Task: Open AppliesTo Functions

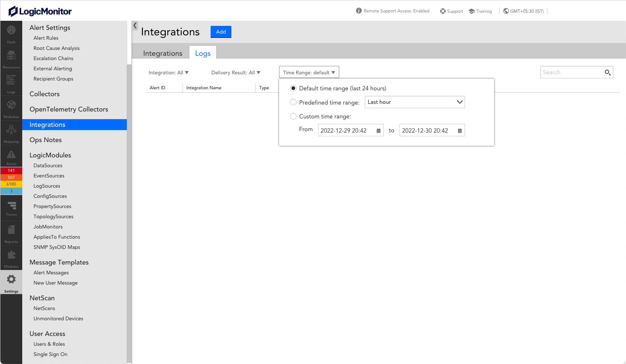Action: click(57, 237)
